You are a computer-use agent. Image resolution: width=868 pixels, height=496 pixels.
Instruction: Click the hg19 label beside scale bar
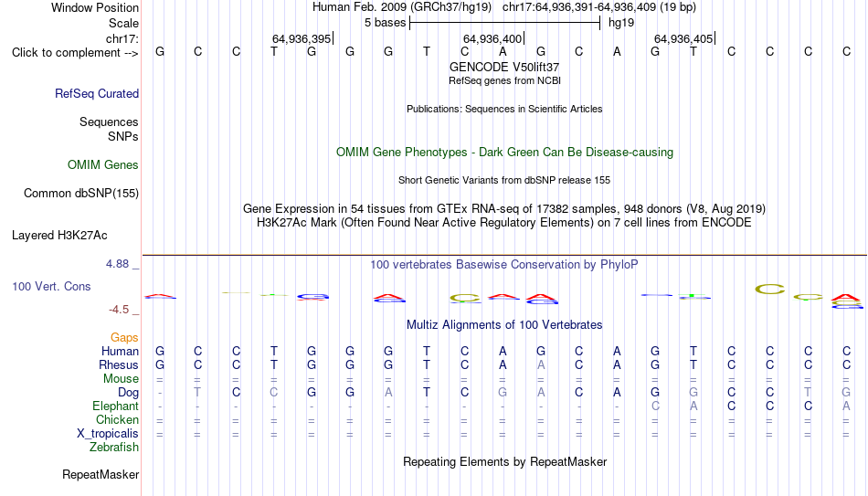[621, 23]
